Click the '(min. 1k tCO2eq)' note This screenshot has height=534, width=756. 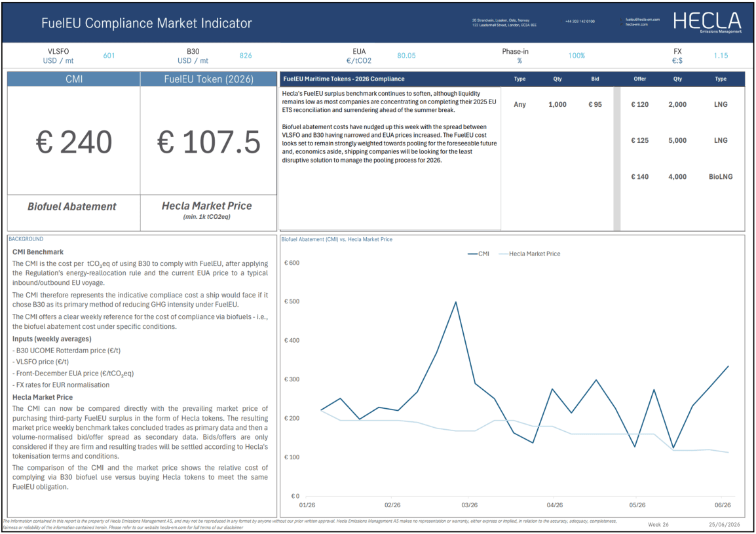(x=207, y=217)
